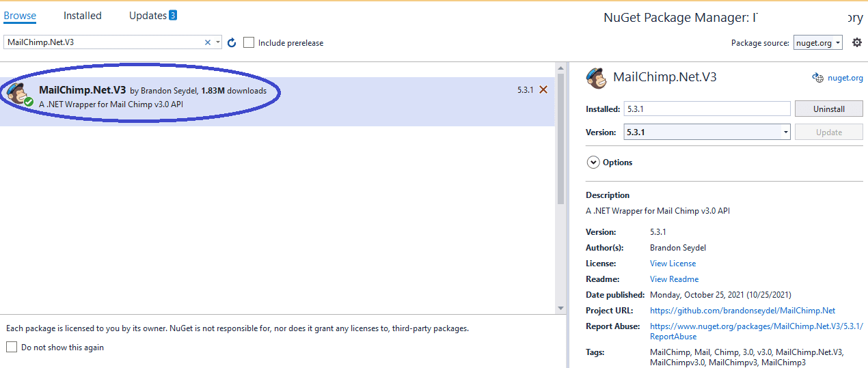
Task: Open the Version 5.3.1 dropdown
Action: 785,132
